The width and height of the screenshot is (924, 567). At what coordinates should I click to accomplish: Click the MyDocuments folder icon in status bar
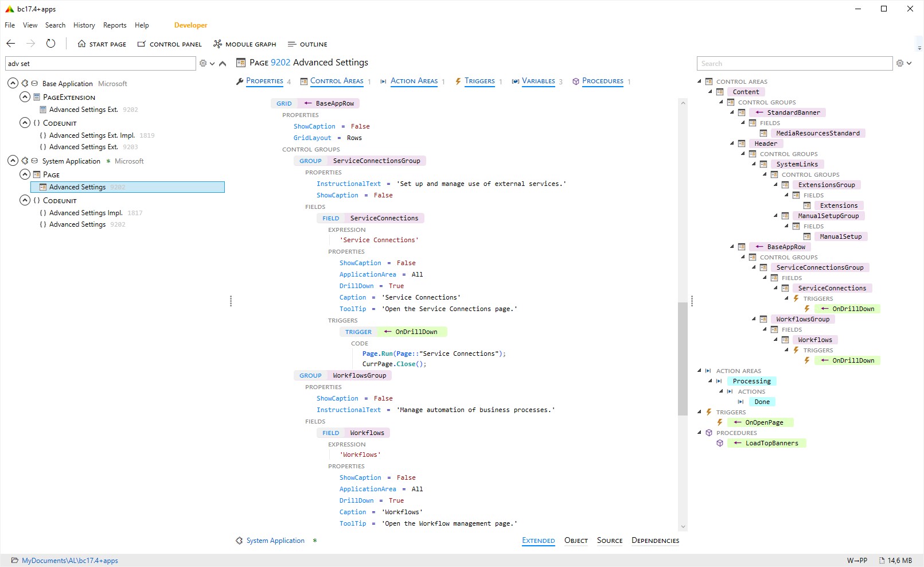pyautogui.click(x=14, y=561)
